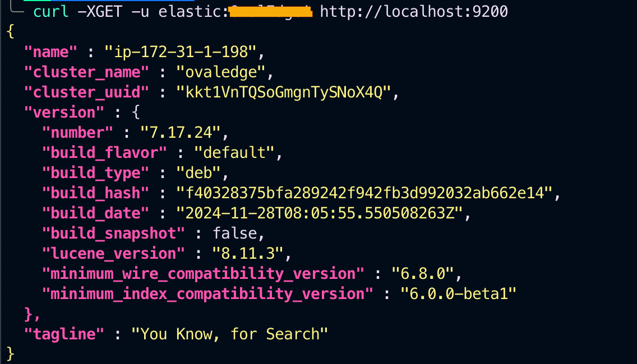Screen dimensions: 637x364
Task: Click the build_snapshot false value
Action: (234, 234)
